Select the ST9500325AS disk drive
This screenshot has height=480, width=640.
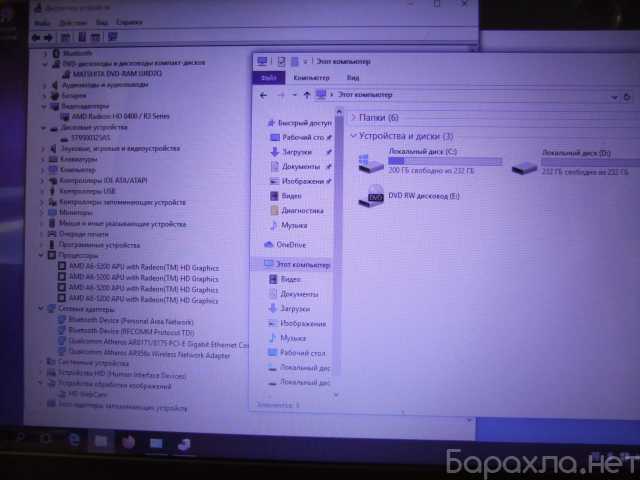91,138
